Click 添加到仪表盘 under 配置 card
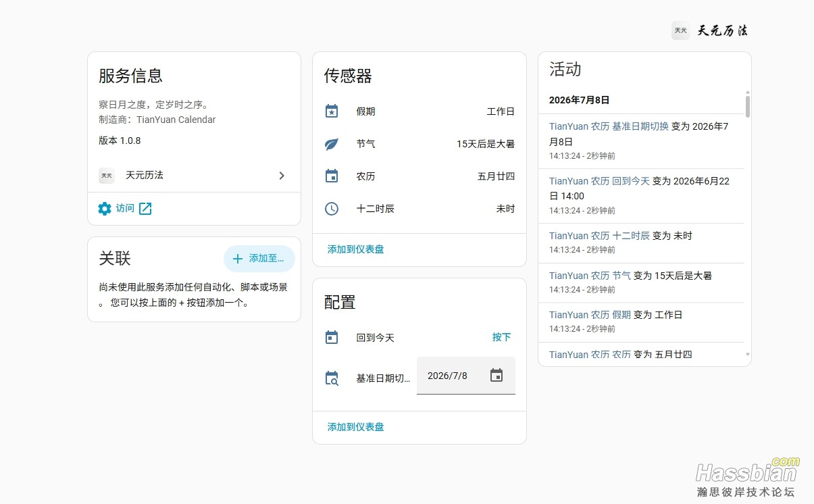814x504 pixels. (x=356, y=427)
